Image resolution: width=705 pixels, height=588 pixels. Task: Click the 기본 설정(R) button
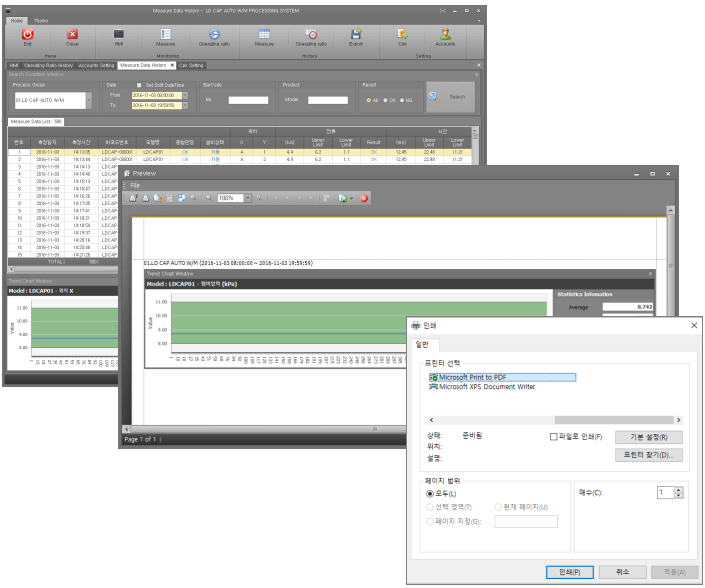[x=648, y=437]
